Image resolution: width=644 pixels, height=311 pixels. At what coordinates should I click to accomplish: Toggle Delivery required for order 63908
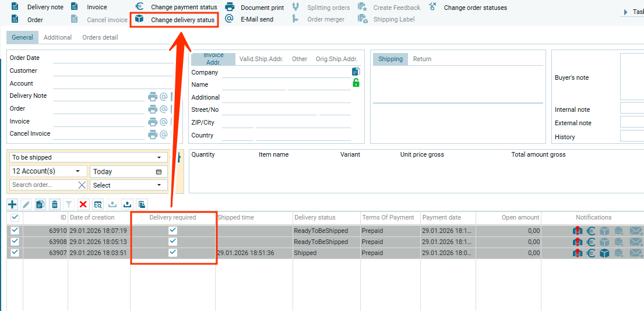click(173, 242)
